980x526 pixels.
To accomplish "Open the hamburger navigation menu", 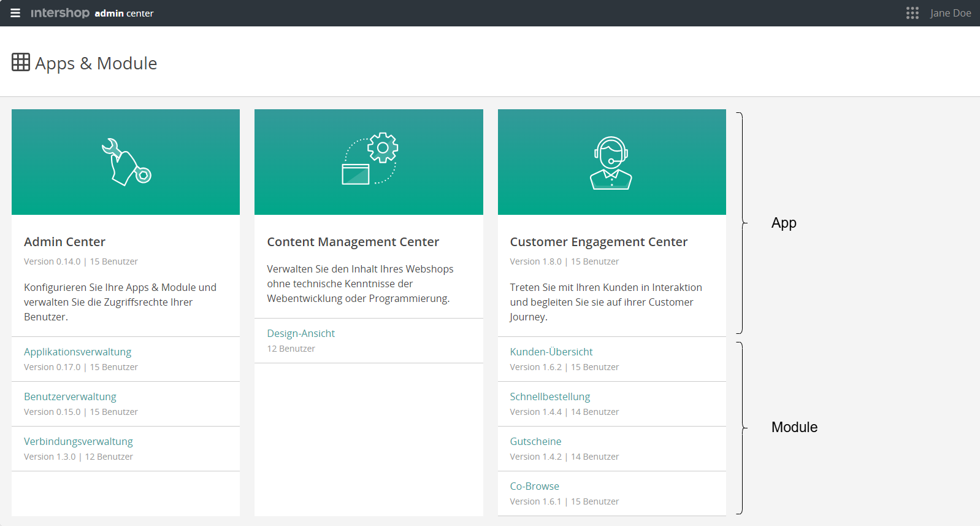I will pyautogui.click(x=15, y=13).
